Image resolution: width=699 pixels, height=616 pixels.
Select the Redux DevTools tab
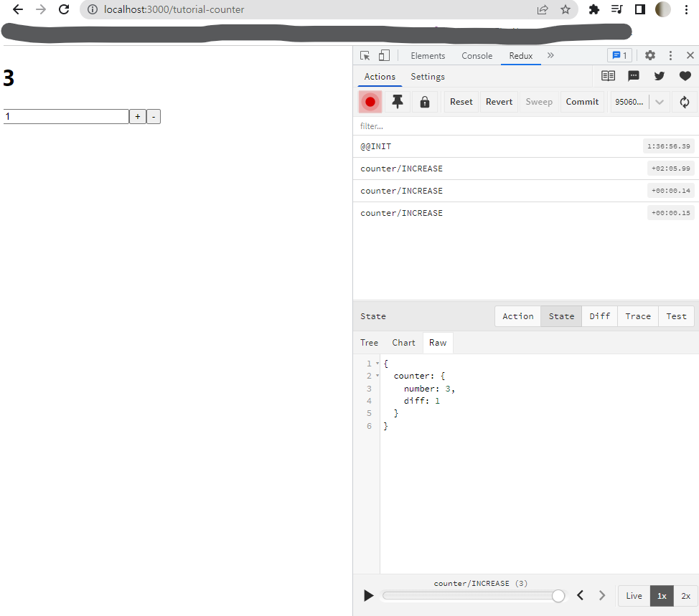pos(521,56)
